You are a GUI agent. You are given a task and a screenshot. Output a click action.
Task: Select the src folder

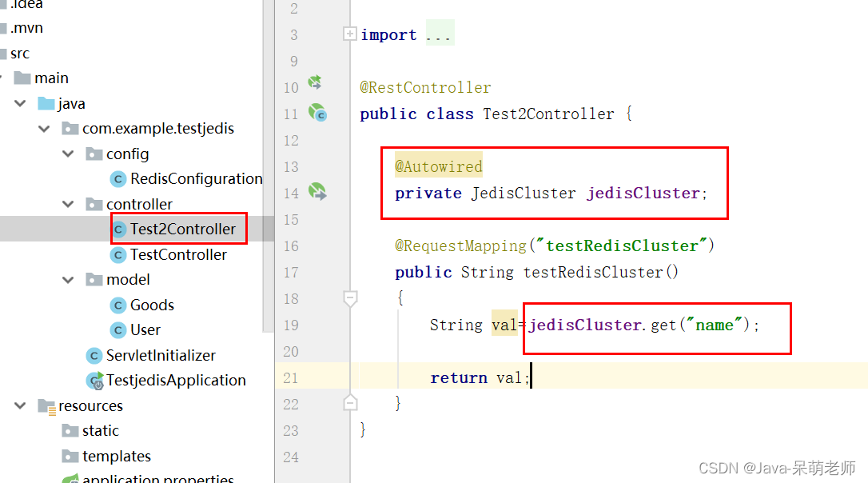(20, 54)
